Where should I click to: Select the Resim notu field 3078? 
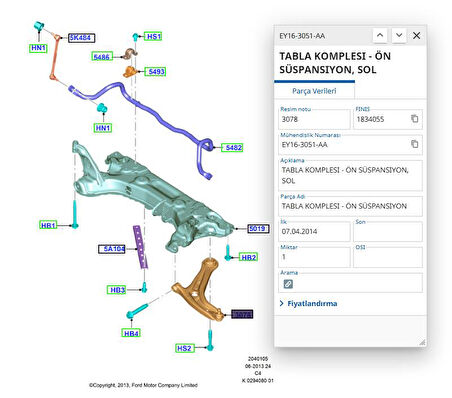[x=314, y=119]
